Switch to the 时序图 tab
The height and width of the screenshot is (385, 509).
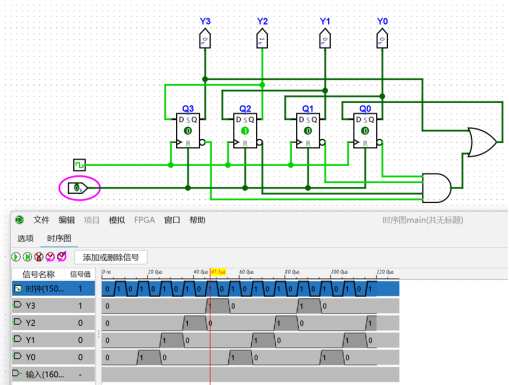(59, 238)
